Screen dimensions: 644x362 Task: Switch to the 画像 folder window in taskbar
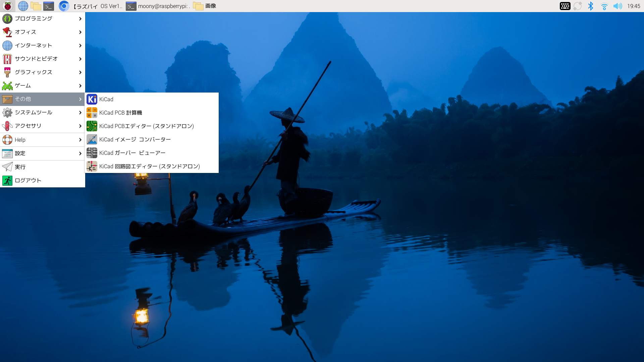pos(205,6)
